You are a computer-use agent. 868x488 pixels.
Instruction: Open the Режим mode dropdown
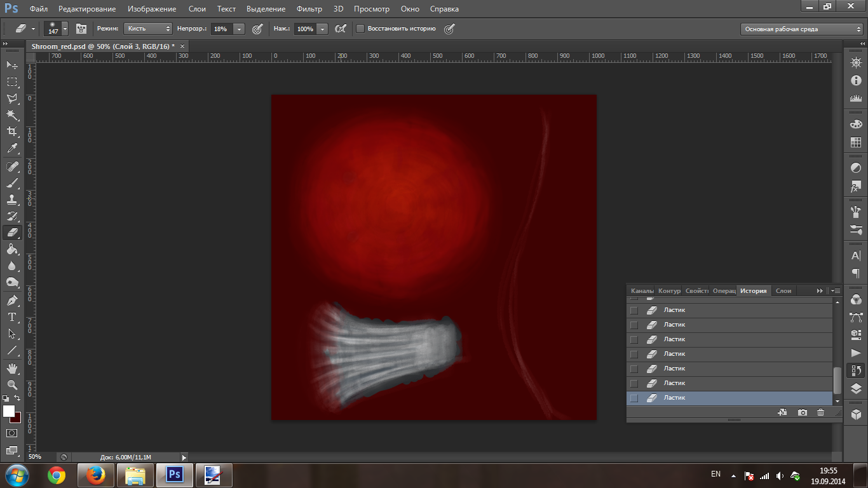(147, 29)
